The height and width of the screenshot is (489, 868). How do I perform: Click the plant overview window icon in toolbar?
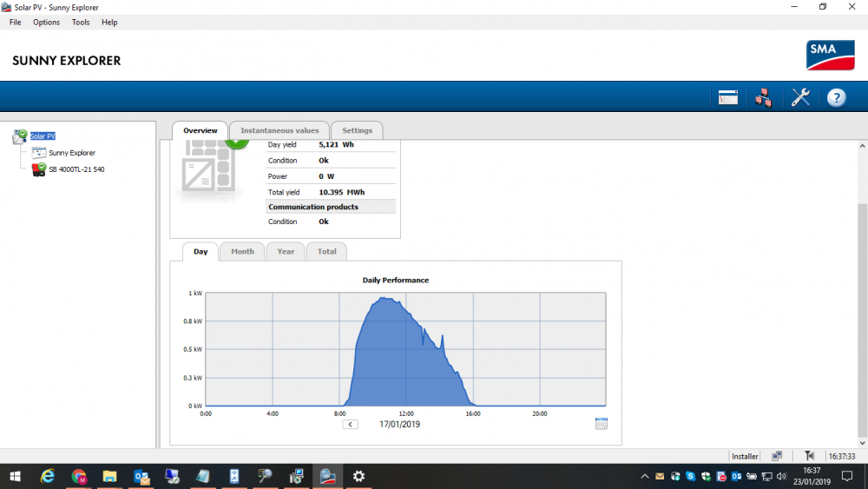click(728, 97)
